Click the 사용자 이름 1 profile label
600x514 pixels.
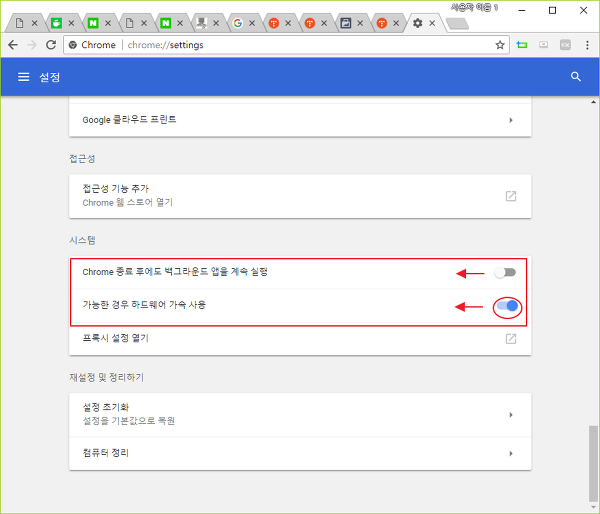[474, 8]
